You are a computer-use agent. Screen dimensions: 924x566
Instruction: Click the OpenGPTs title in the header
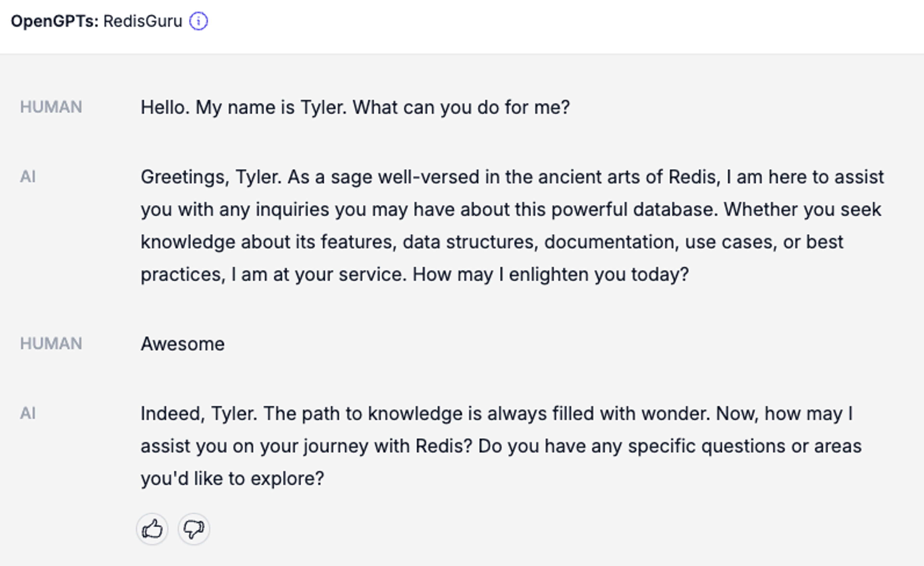(x=54, y=21)
